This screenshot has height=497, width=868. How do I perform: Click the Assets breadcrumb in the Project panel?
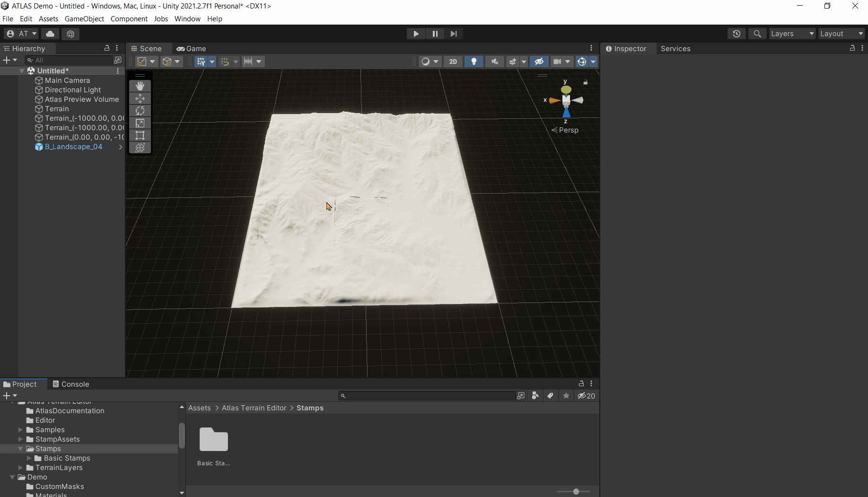pyautogui.click(x=199, y=408)
